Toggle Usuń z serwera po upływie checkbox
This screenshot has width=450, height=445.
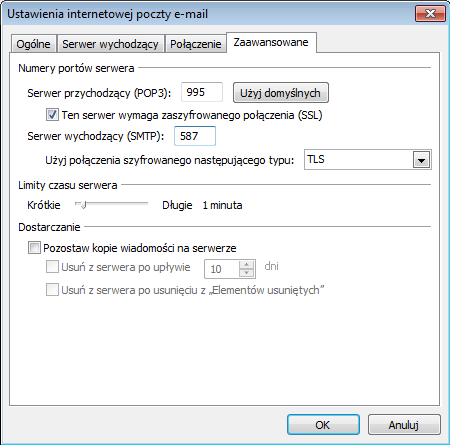coord(52,267)
